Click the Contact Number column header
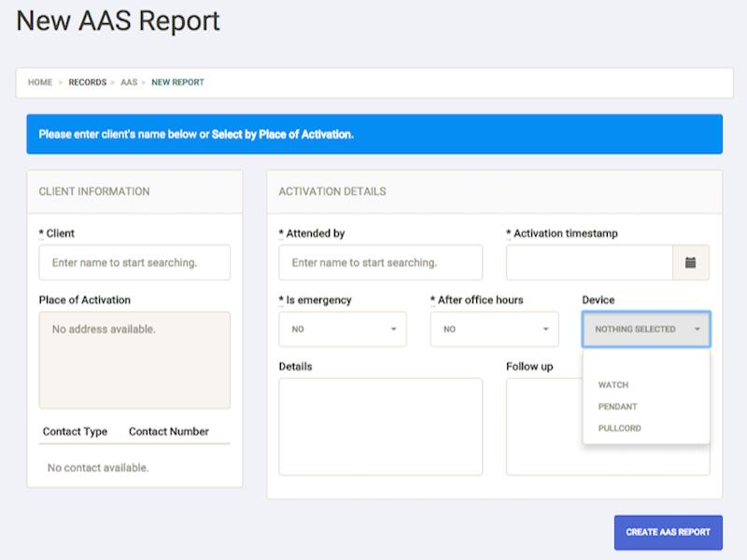Viewport: 747px width, 560px height. [x=169, y=431]
